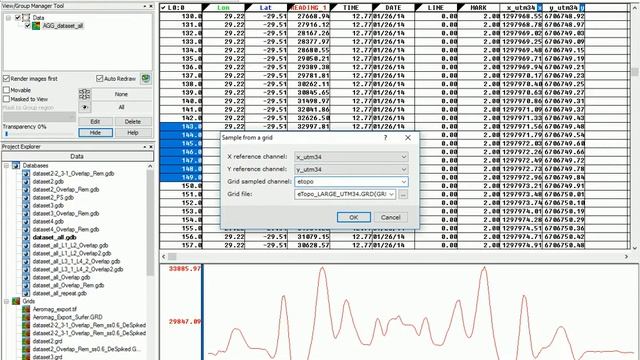Image resolution: width=640 pixels, height=360 pixels.
Task: Click the icon of dataset2.gdb database
Action: (26, 181)
